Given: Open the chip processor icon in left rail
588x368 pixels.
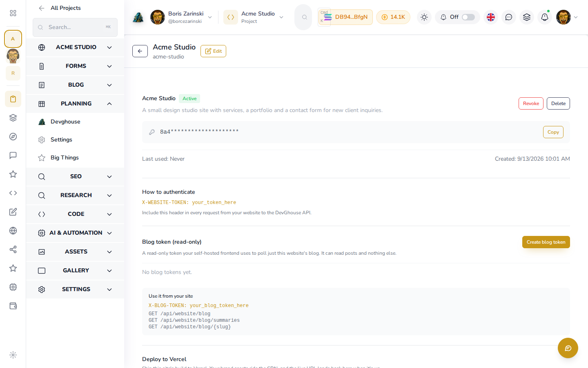Looking at the screenshot, I should click(x=13, y=287).
